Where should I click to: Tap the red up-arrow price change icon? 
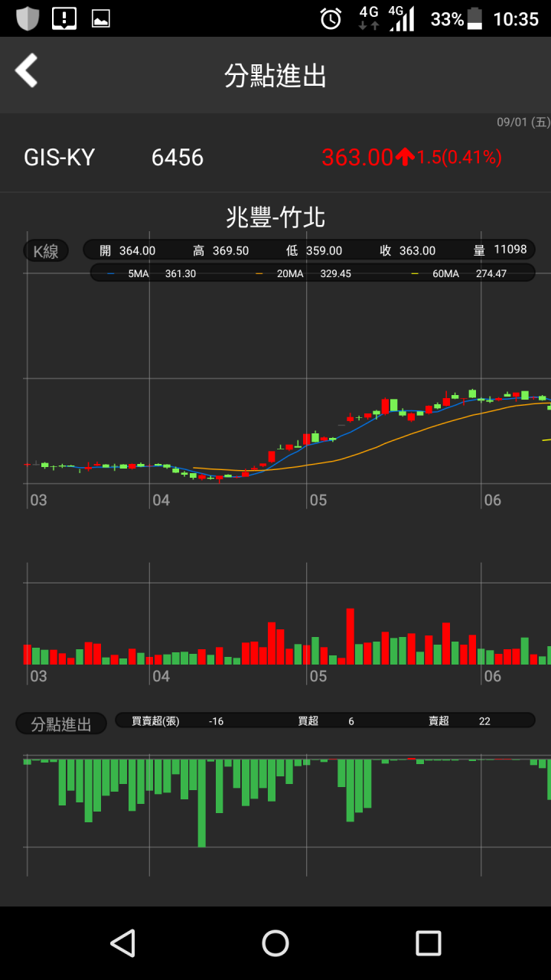tap(406, 157)
